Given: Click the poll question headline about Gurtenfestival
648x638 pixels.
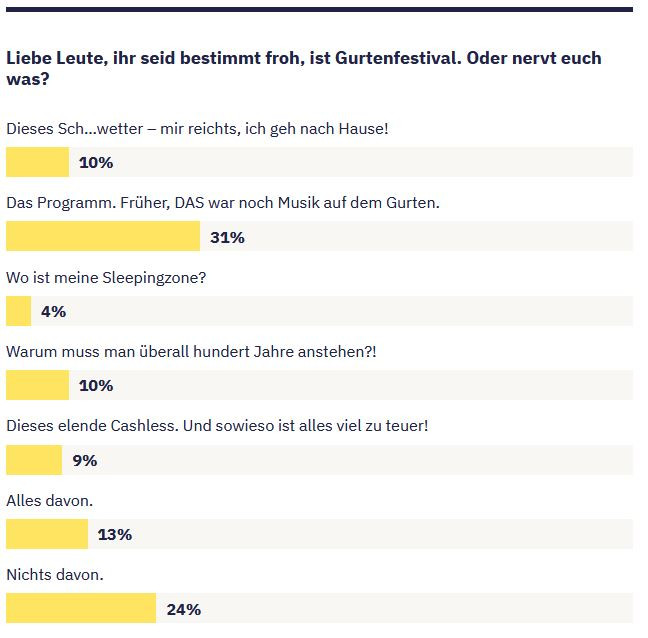Looking at the screenshot, I should (304, 68).
